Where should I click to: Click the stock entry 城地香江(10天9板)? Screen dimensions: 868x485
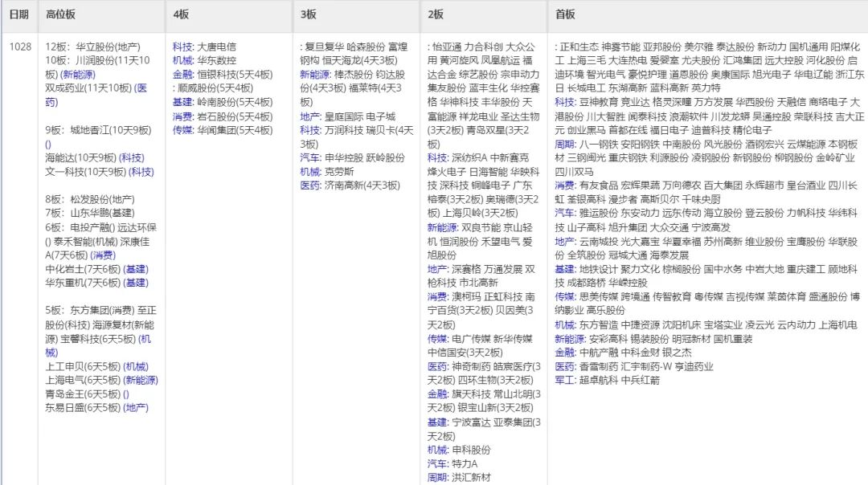(x=111, y=130)
